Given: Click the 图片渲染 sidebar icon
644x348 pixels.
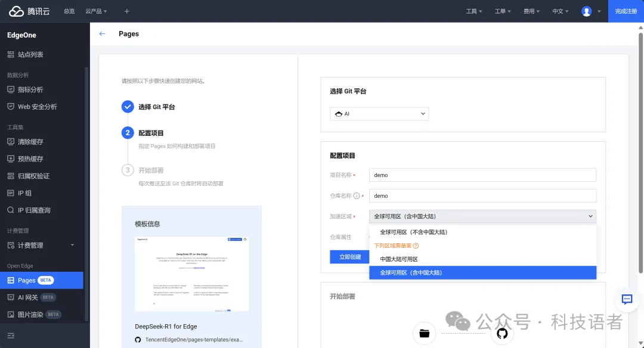Looking at the screenshot, I should 11,315.
